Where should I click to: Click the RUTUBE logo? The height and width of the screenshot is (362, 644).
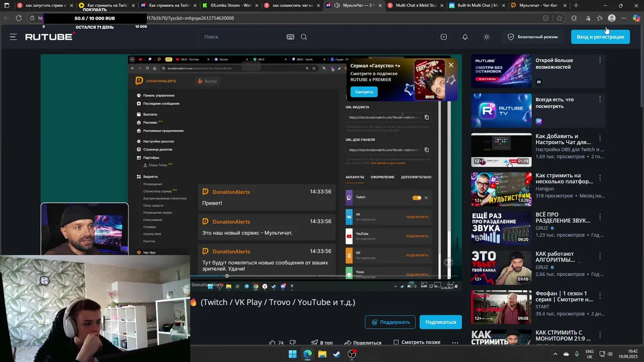coord(50,37)
